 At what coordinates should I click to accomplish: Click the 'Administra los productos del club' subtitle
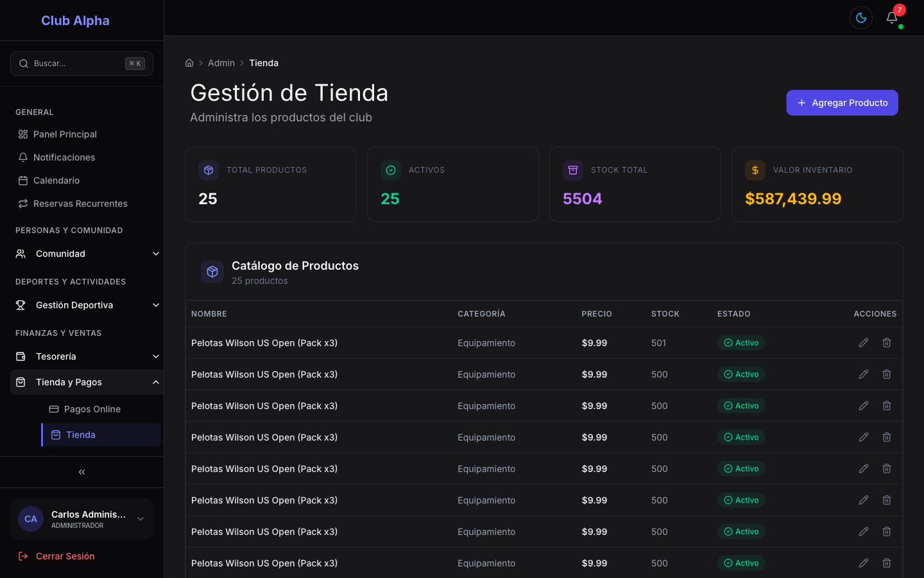[281, 118]
